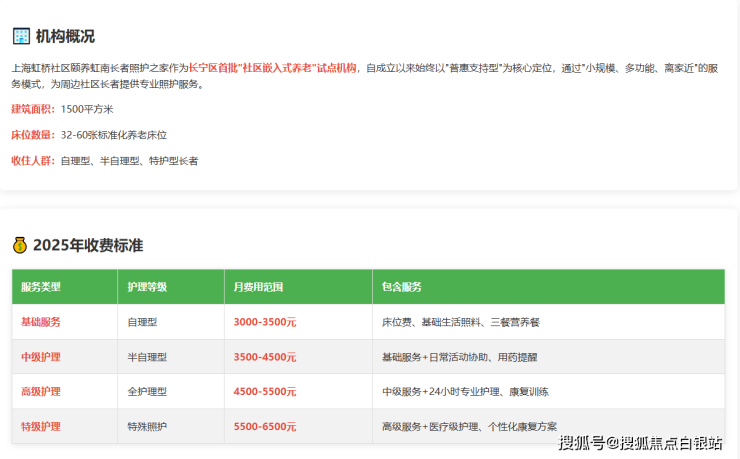
Task: Click the 收住人群 label
Action: click(x=33, y=160)
